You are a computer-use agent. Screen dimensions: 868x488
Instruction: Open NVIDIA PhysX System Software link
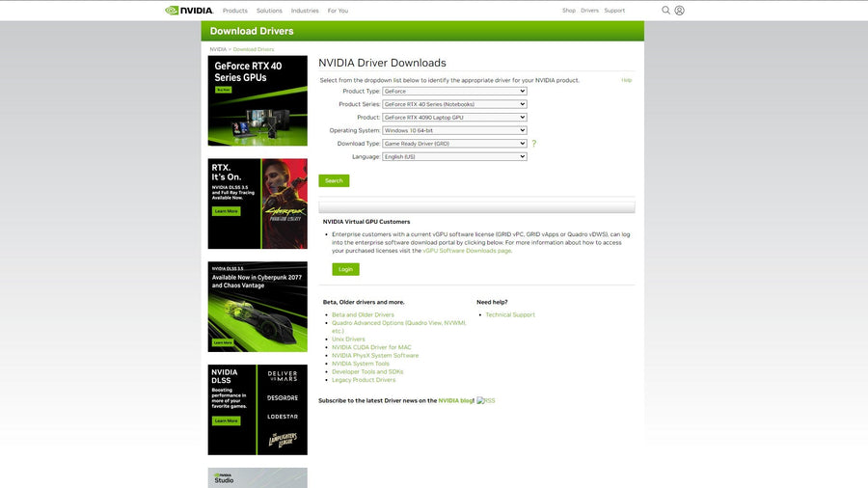[375, 356]
